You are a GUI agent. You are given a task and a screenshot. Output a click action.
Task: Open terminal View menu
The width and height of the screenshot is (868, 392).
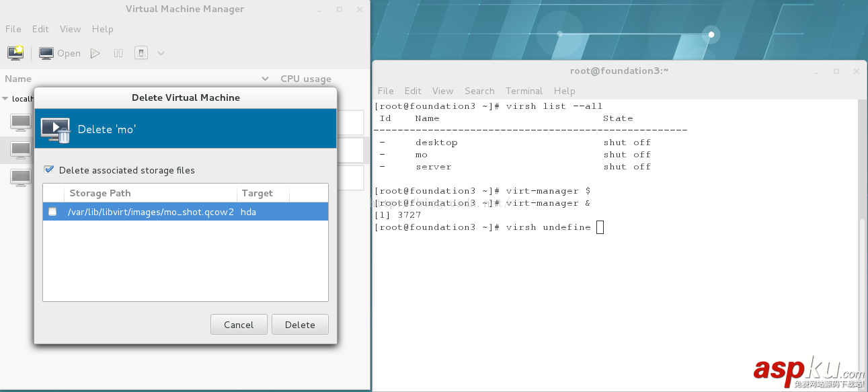(443, 91)
